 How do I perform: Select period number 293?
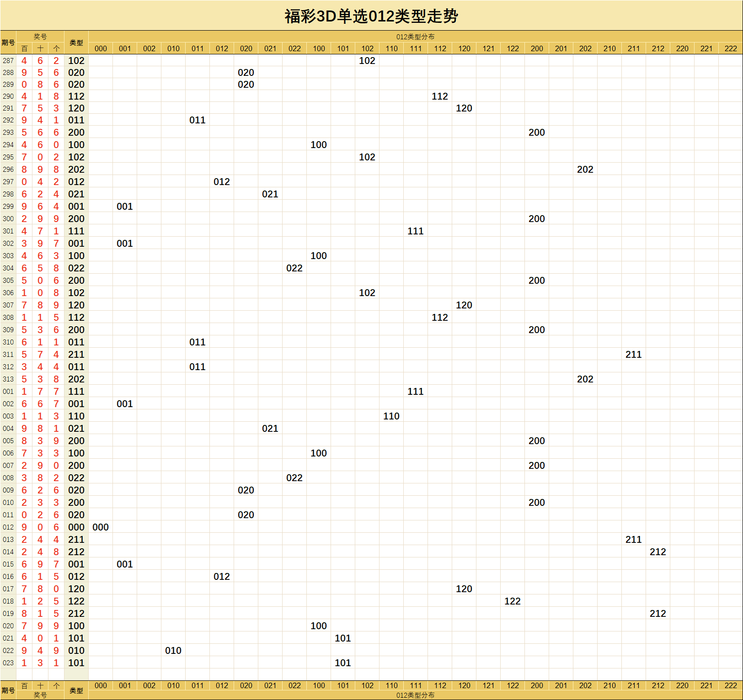coord(8,132)
